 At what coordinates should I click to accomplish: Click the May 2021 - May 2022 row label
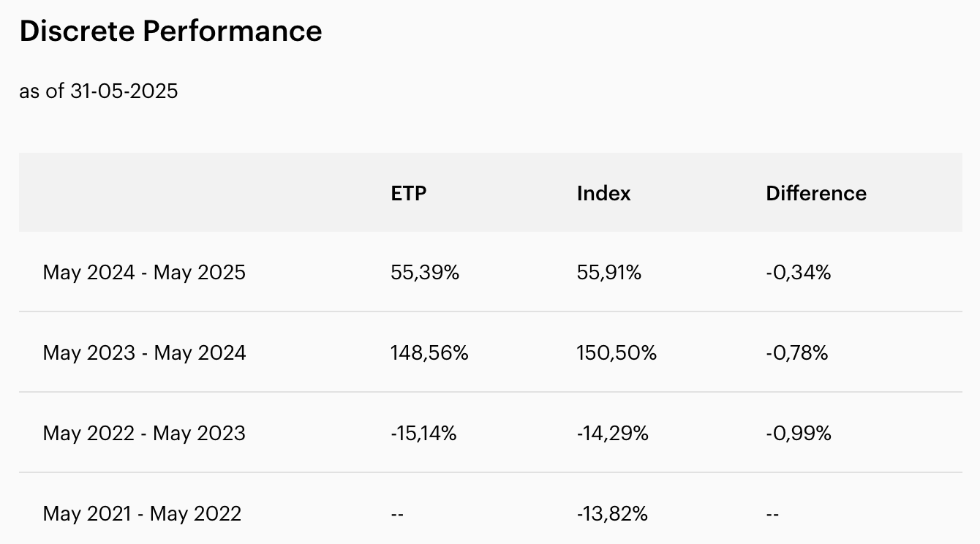[142, 514]
